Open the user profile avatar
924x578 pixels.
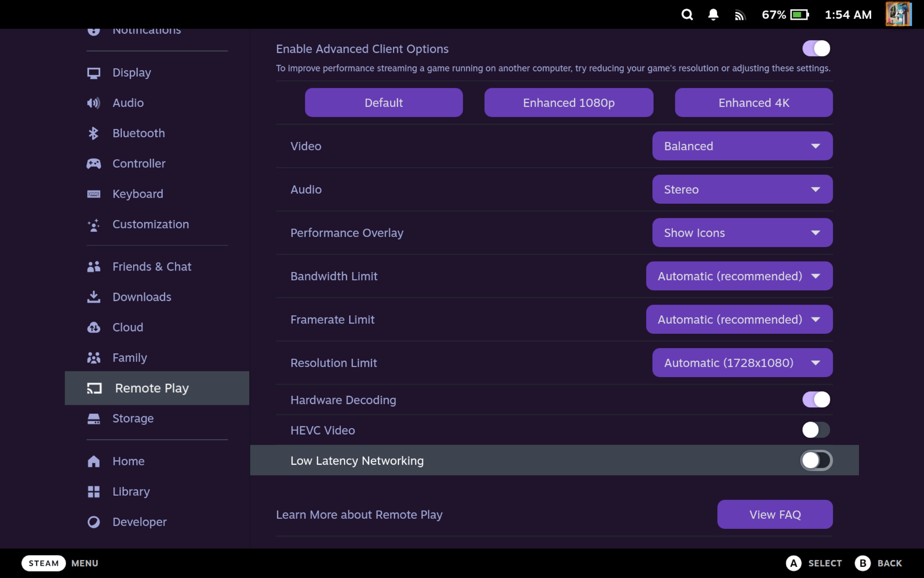click(x=898, y=14)
